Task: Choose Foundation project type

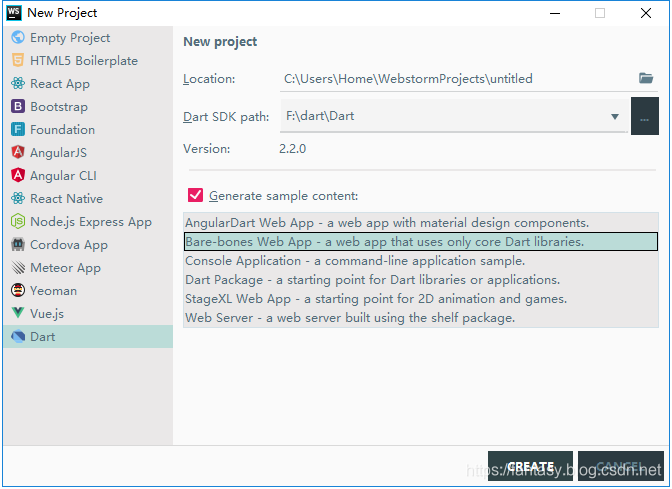Action: pos(88,129)
